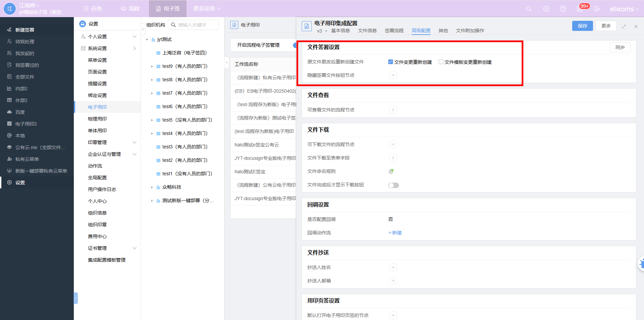
Task: Expand the test9 department tree node
Action: 152,66
